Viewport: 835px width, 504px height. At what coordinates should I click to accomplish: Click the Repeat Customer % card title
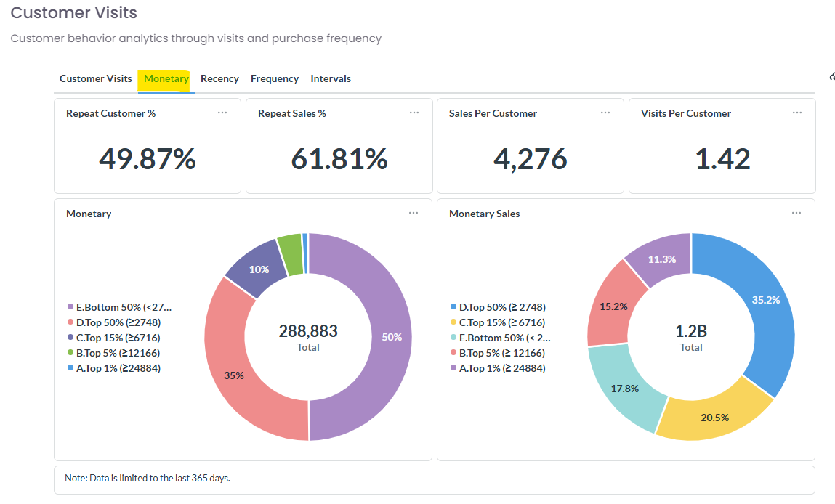click(x=110, y=113)
